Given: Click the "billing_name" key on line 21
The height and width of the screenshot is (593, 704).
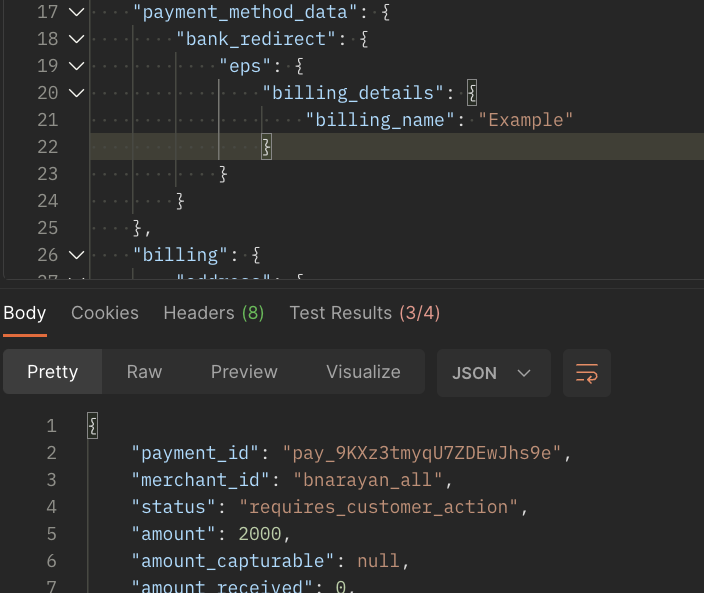Looking at the screenshot, I should tap(380, 120).
